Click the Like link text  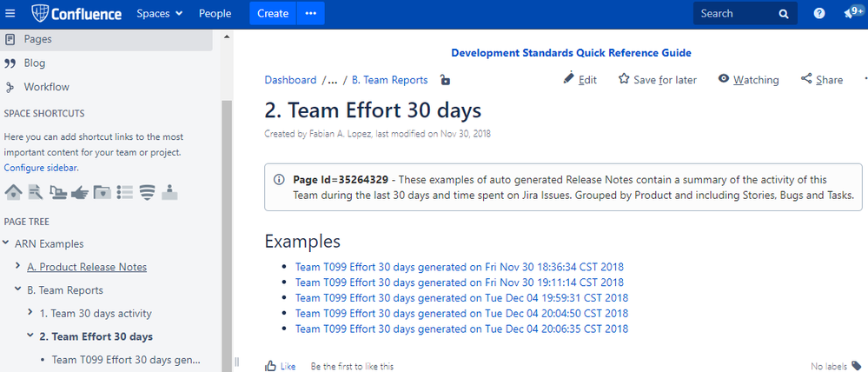pos(288,367)
